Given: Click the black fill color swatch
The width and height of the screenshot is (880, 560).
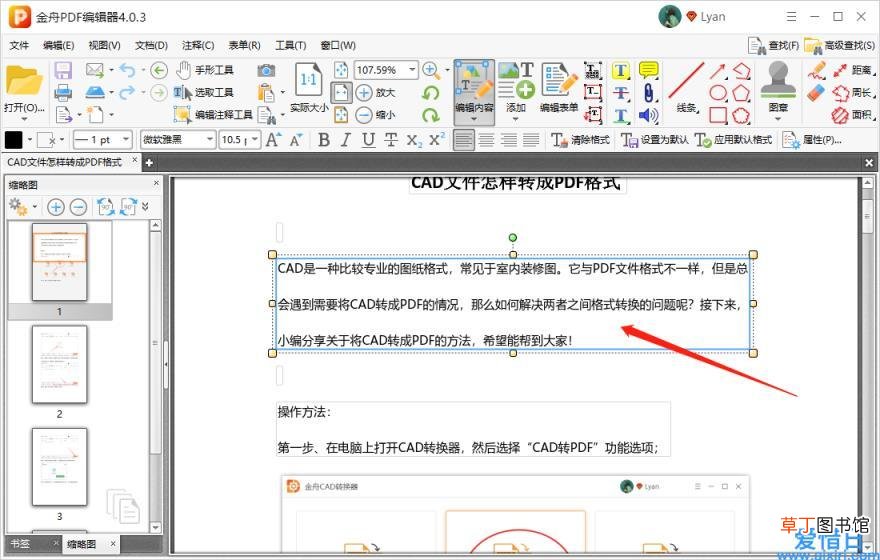Looking at the screenshot, I should click(13, 140).
